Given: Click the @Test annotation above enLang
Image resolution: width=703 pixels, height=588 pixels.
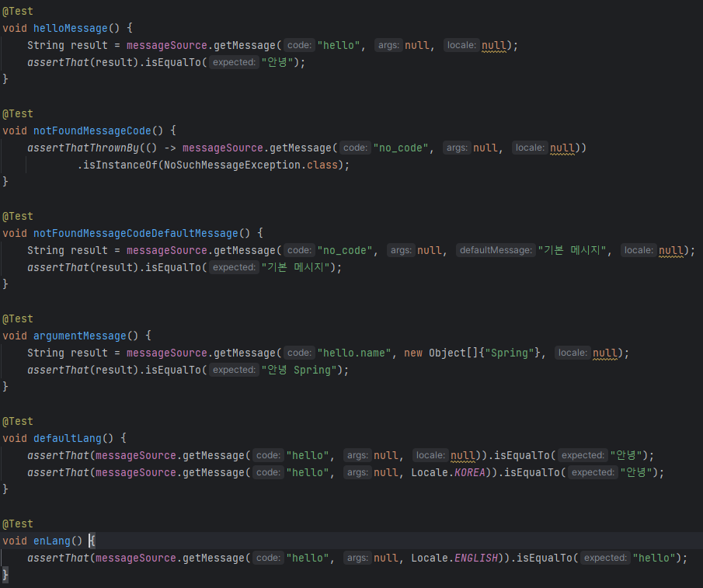Looking at the screenshot, I should 18,524.
